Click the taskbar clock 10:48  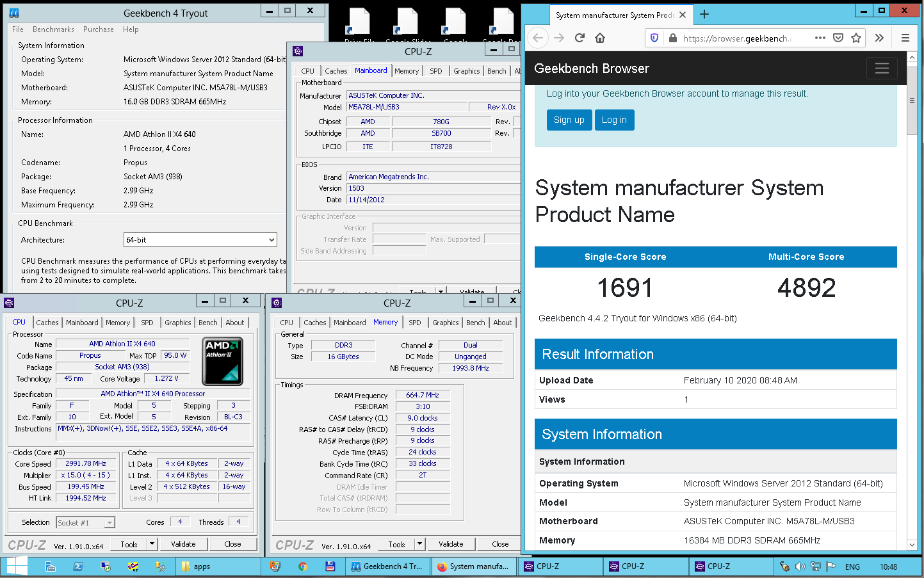click(x=888, y=567)
